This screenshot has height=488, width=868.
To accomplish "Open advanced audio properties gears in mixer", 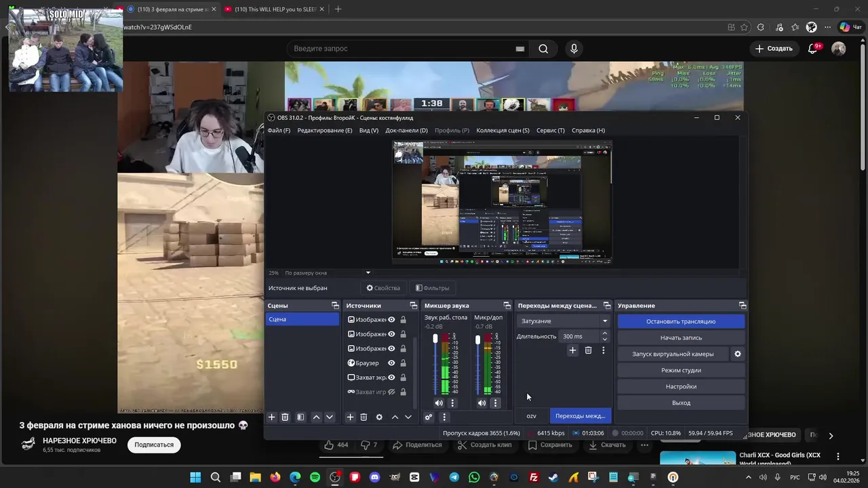I will pos(429,417).
